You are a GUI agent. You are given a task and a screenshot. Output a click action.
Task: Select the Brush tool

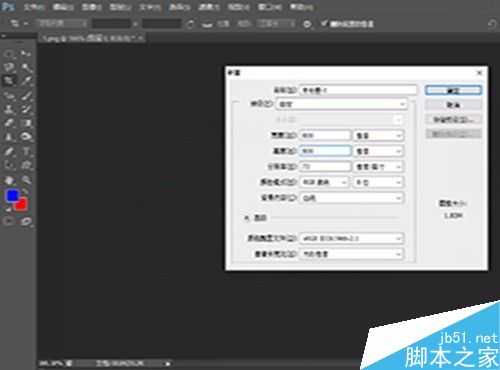[26, 96]
